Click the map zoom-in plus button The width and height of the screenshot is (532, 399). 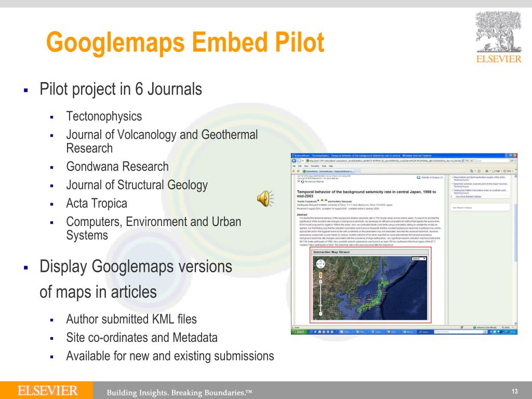(x=321, y=282)
